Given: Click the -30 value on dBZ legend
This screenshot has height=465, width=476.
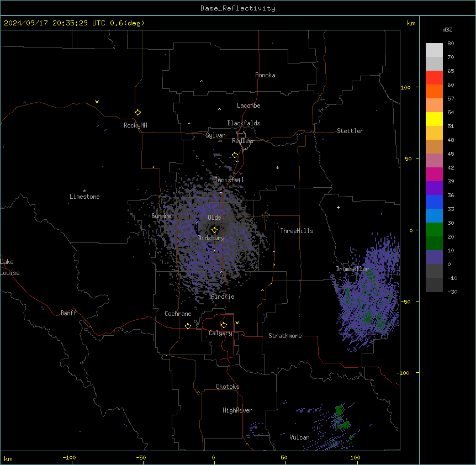Looking at the screenshot, I should 452,292.
